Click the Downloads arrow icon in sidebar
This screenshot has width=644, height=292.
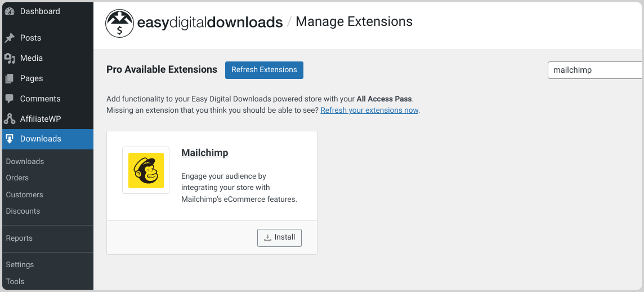[10, 139]
